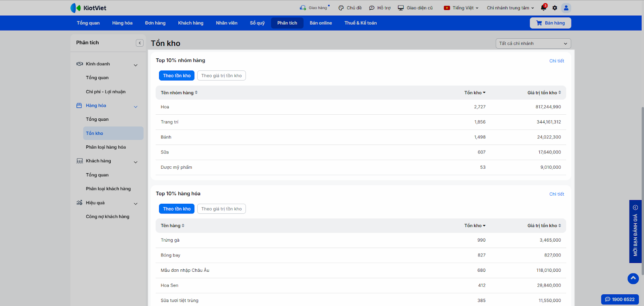Click the page vertical scrollbar
This screenshot has width=644, height=306.
(642, 191)
